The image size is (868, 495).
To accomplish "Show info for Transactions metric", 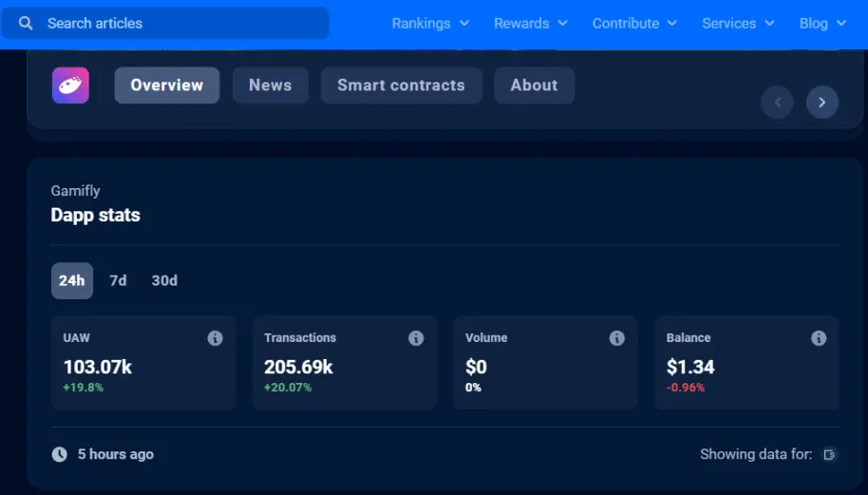I will [x=416, y=337].
